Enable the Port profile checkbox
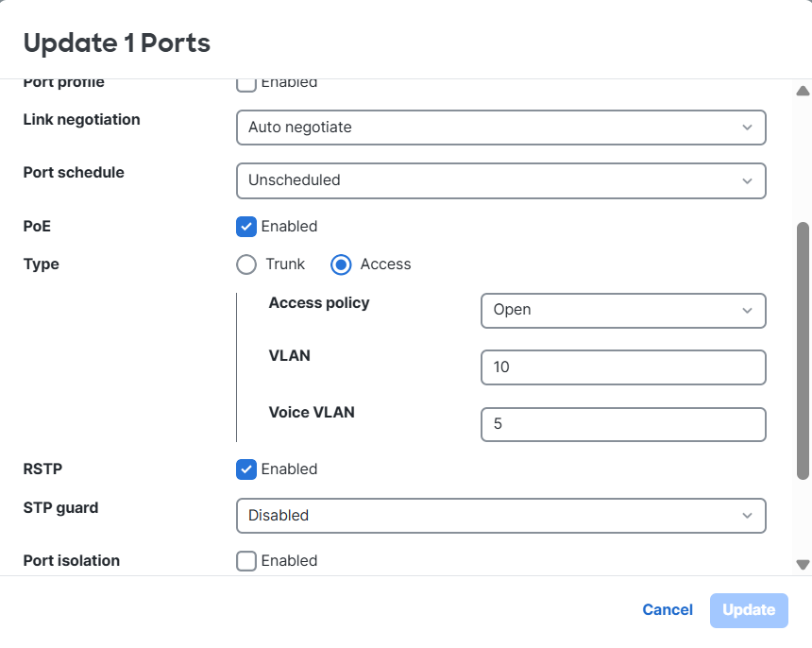Screen dimensions: 812x648 246,83
